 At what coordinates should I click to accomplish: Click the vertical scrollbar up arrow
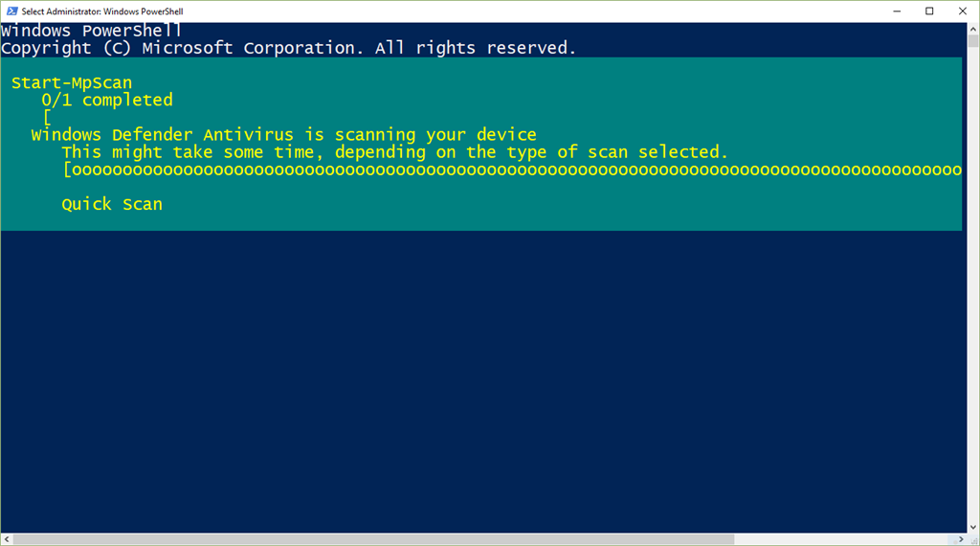pyautogui.click(x=973, y=29)
